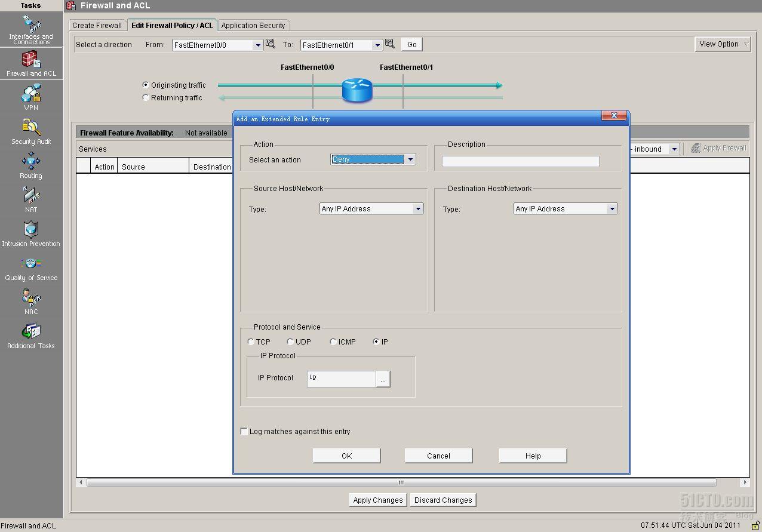Image resolution: width=762 pixels, height=532 pixels.
Task: Open the VPN task
Action: tap(31, 97)
